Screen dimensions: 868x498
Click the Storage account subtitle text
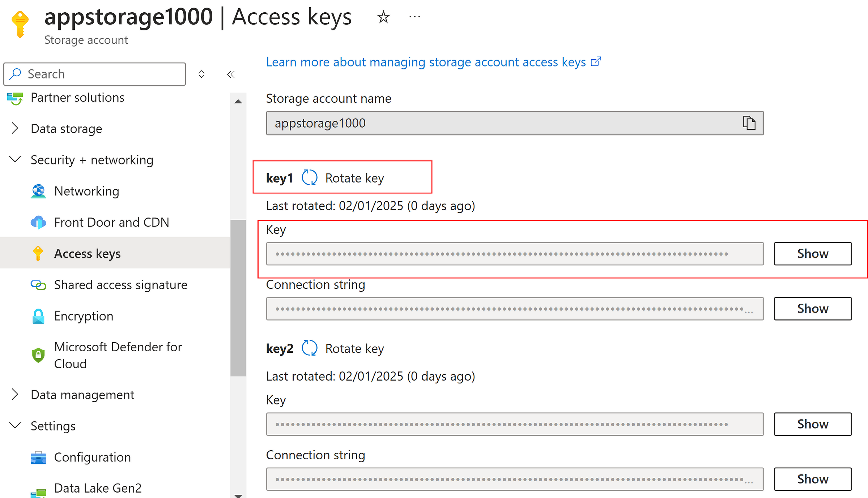(x=86, y=40)
